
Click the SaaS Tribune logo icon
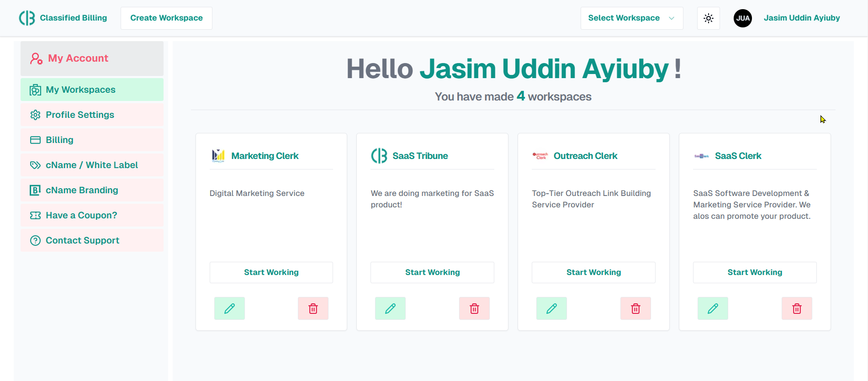(x=379, y=156)
